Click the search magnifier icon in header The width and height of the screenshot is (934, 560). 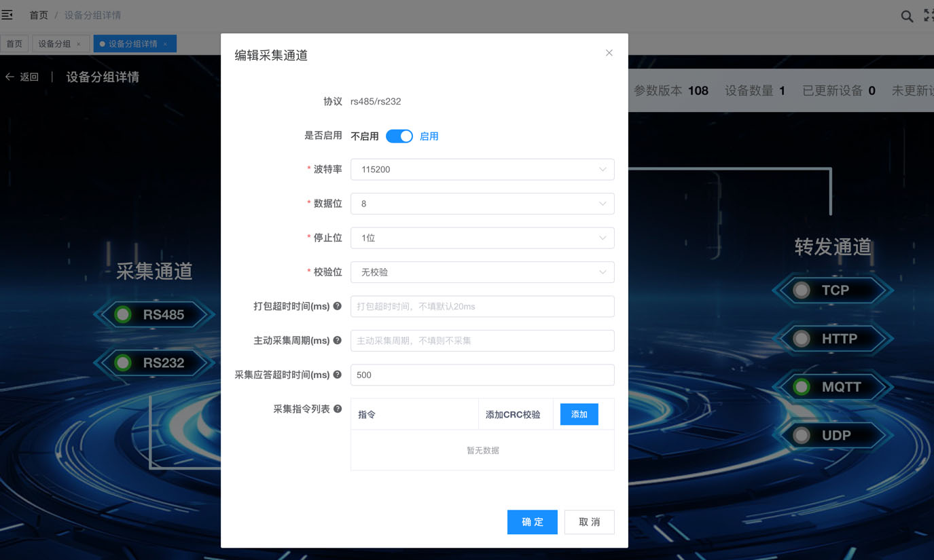click(907, 16)
